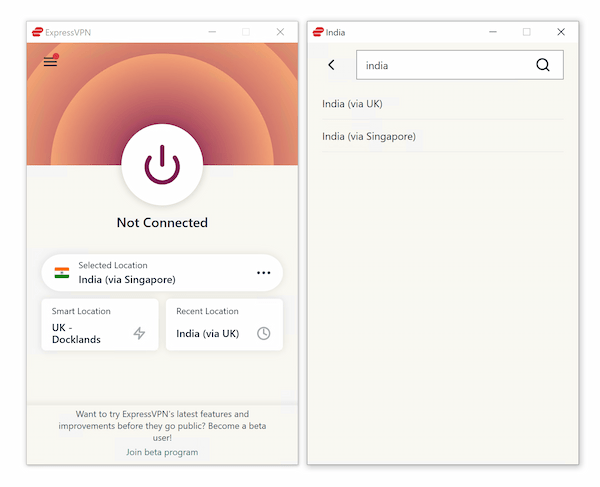The height and width of the screenshot is (487, 600).
Task: Choose India (via Singapore) from search results
Action: point(443,136)
